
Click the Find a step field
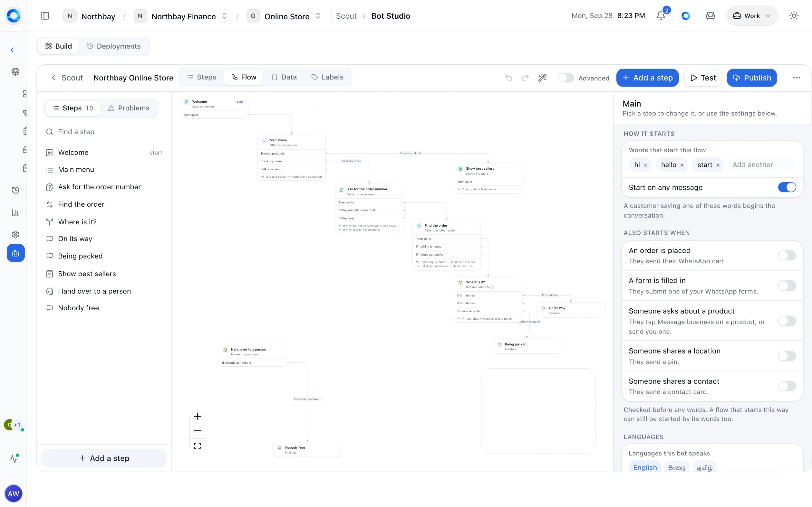point(104,132)
